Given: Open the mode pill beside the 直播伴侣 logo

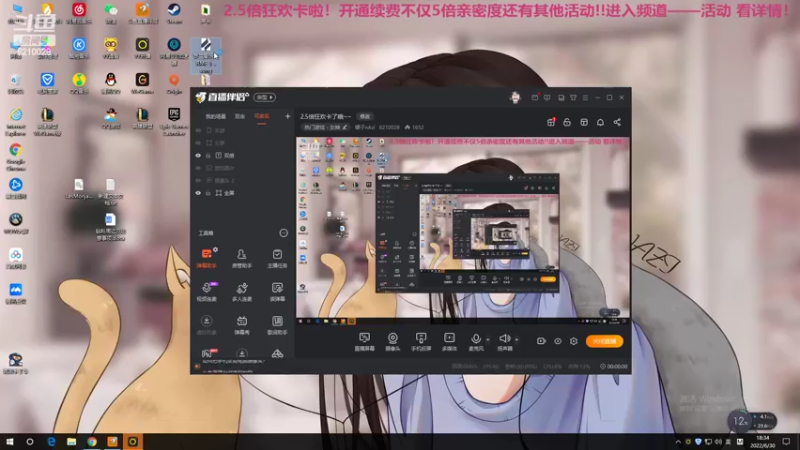Looking at the screenshot, I should point(264,97).
